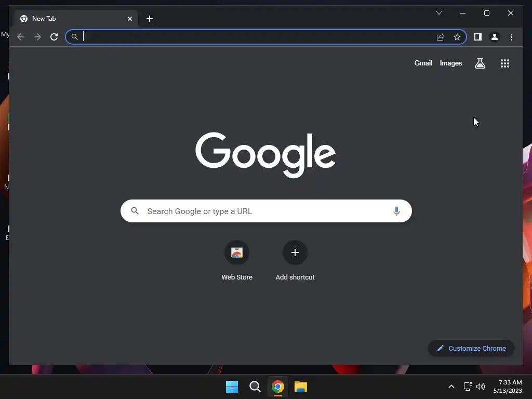Start voice search with the microphone icon
The width and height of the screenshot is (532, 399).
(x=396, y=211)
